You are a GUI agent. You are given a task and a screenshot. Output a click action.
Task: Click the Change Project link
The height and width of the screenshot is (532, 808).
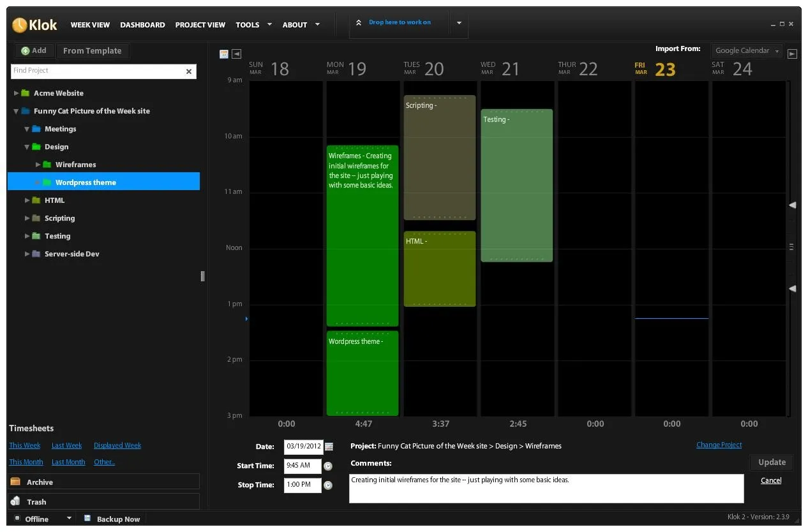[719, 445]
